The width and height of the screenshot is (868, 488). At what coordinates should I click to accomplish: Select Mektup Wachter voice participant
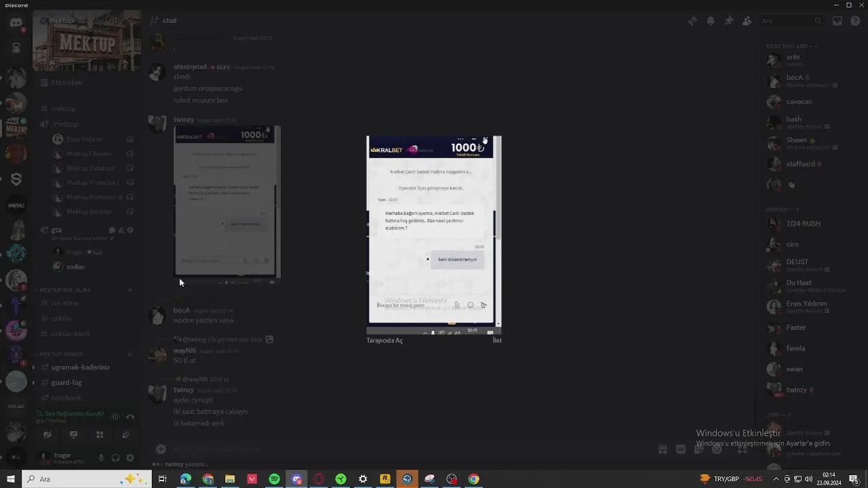coord(89,211)
